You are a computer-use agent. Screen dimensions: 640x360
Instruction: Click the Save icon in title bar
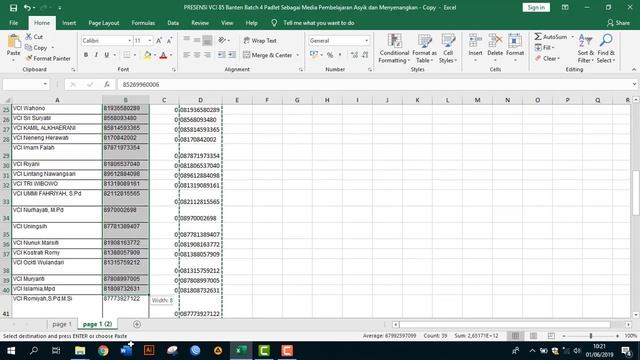click(13, 8)
